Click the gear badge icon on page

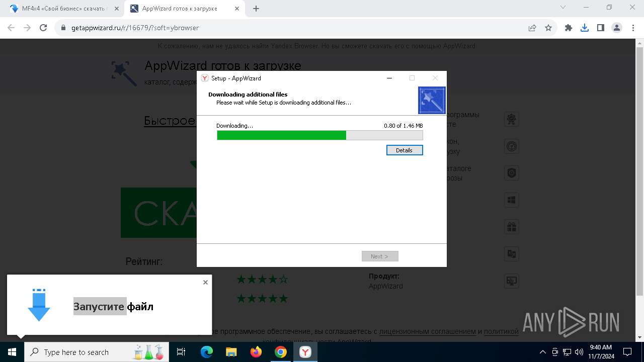512,119
